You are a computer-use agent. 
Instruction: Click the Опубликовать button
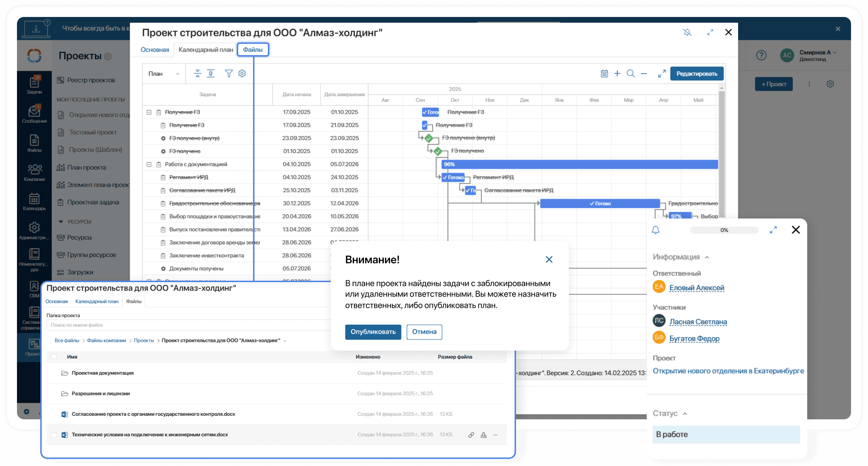pos(373,332)
